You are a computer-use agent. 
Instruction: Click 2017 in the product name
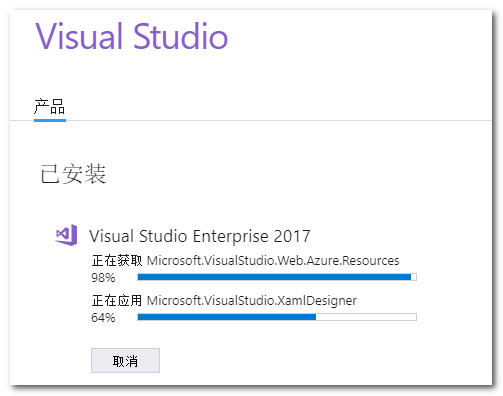292,236
